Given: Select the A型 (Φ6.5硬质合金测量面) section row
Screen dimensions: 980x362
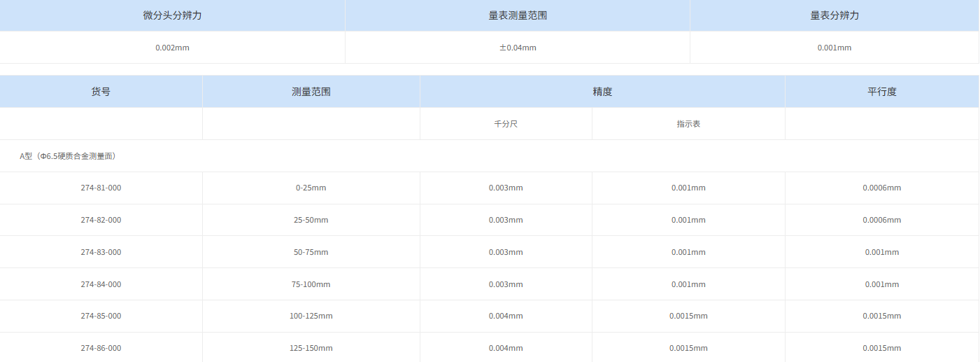Looking at the screenshot, I should point(68,156).
